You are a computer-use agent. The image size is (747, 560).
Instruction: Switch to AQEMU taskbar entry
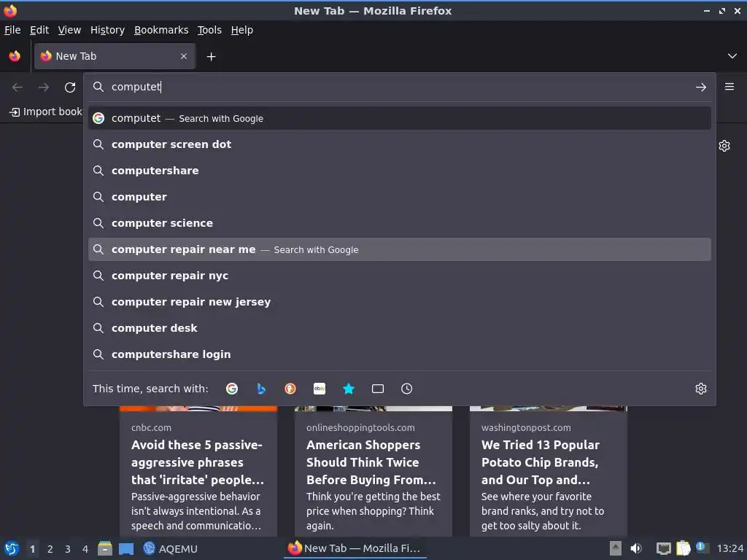[x=171, y=548]
